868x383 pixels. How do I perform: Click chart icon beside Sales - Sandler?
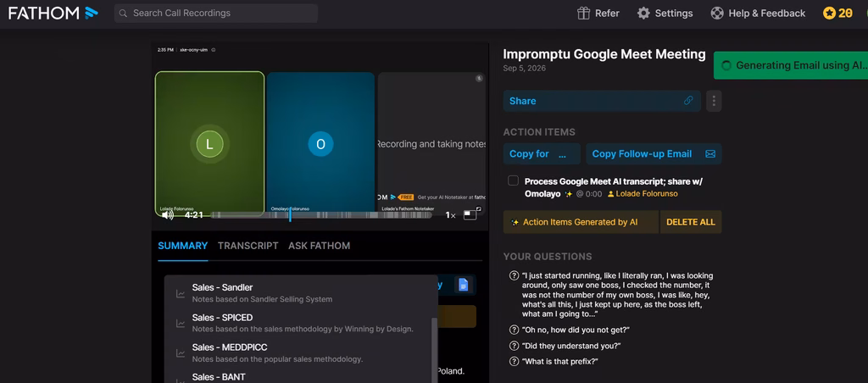180,293
